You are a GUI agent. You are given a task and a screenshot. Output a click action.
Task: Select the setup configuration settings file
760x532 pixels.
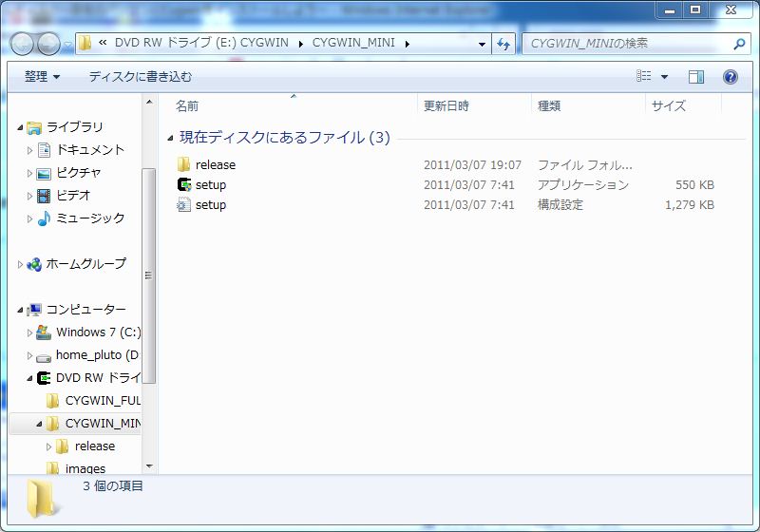[x=210, y=205]
